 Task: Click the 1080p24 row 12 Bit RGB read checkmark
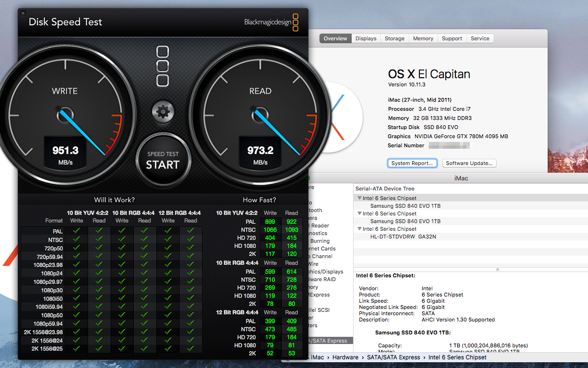pyautogui.click(x=191, y=273)
